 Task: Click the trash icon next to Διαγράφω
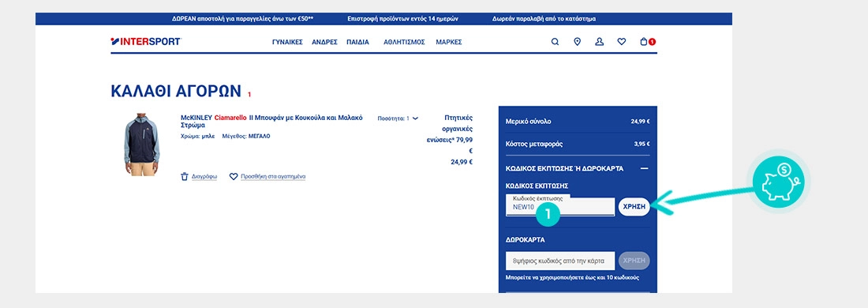click(x=185, y=177)
